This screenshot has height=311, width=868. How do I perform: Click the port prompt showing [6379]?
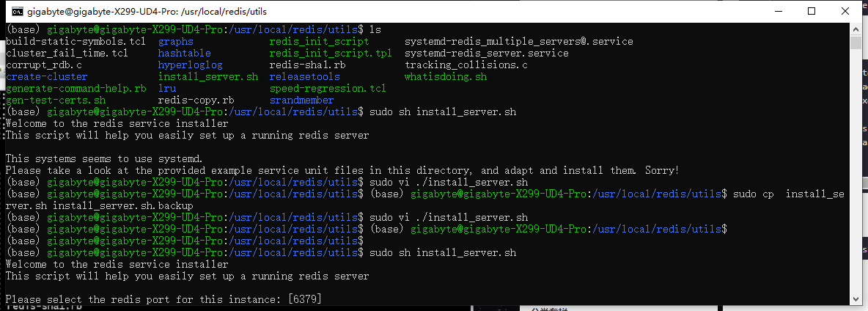pos(163,299)
